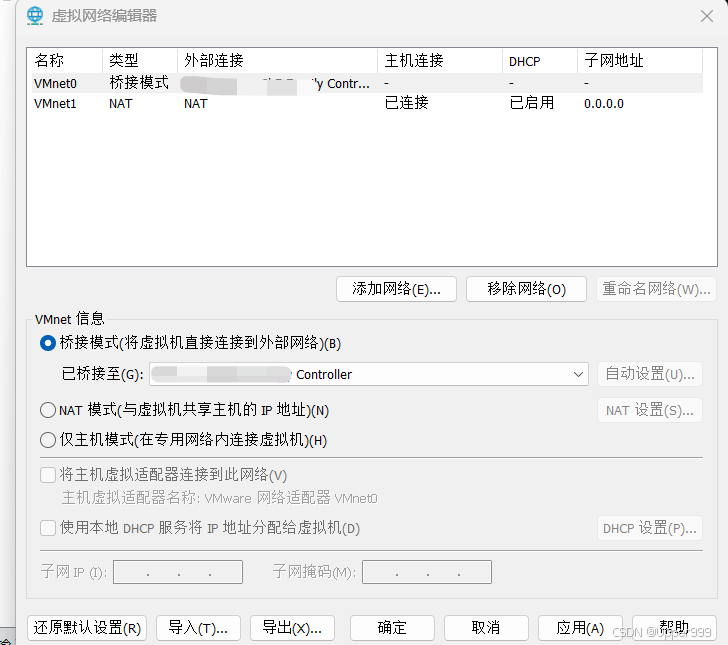Click the 0.0.0.0 subnet address cell
Viewport: 728px width, 645px height.
pos(604,104)
